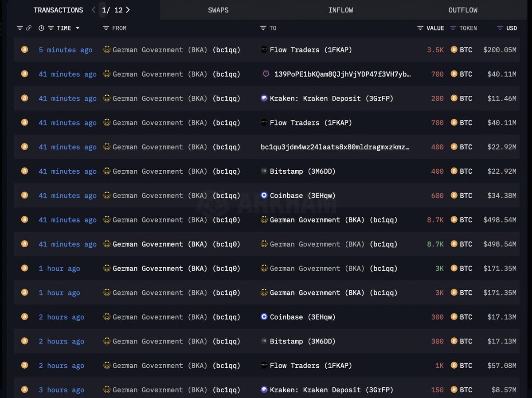The height and width of the screenshot is (398, 532).
Task: Click the Flow Traders logo in the 3.5K BTC row
Action: (264, 50)
